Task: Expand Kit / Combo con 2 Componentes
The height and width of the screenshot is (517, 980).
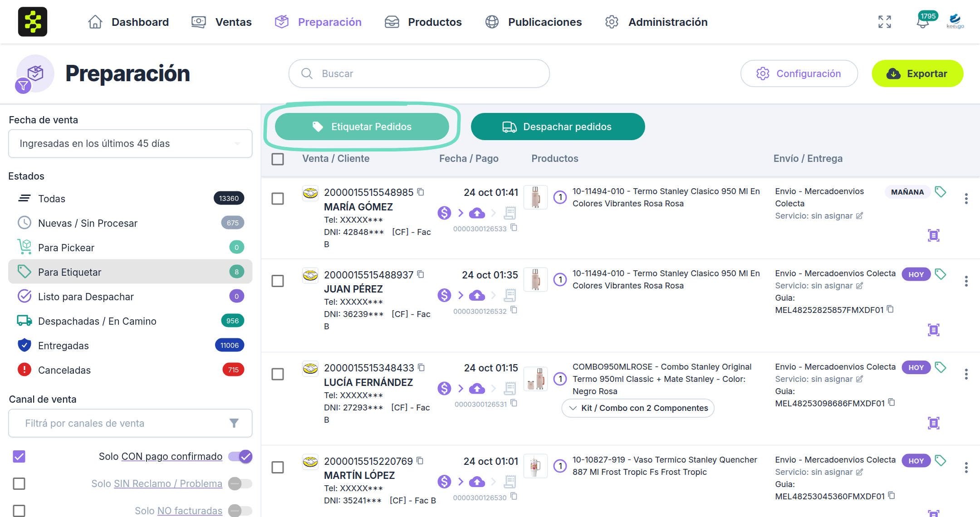Action: point(638,408)
